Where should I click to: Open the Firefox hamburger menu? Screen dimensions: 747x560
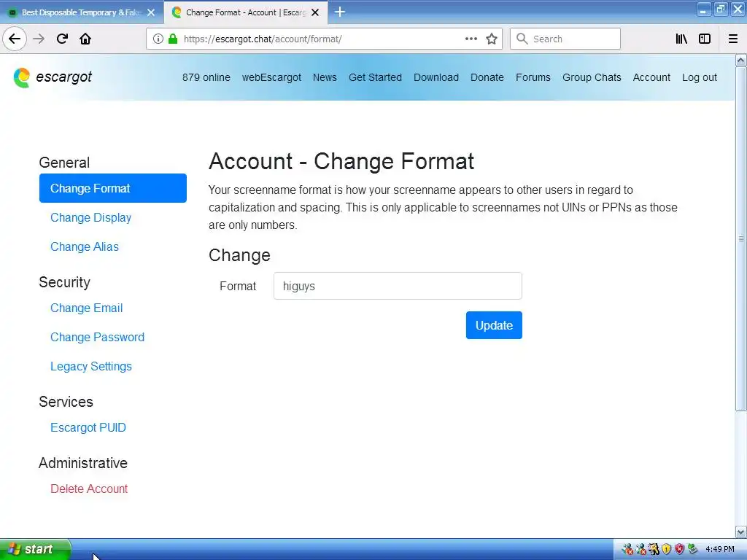coord(733,39)
